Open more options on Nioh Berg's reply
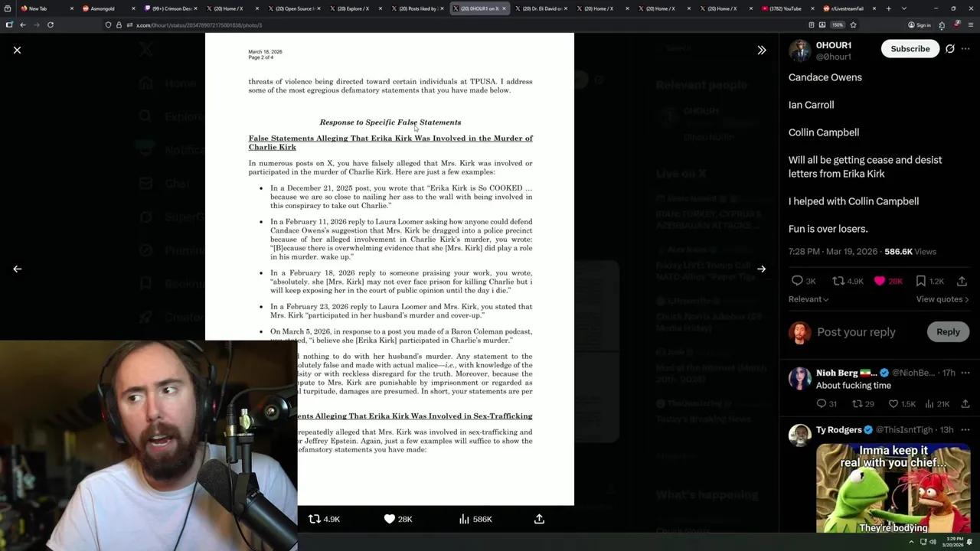Viewport: 980px width, 551px height. (x=965, y=373)
